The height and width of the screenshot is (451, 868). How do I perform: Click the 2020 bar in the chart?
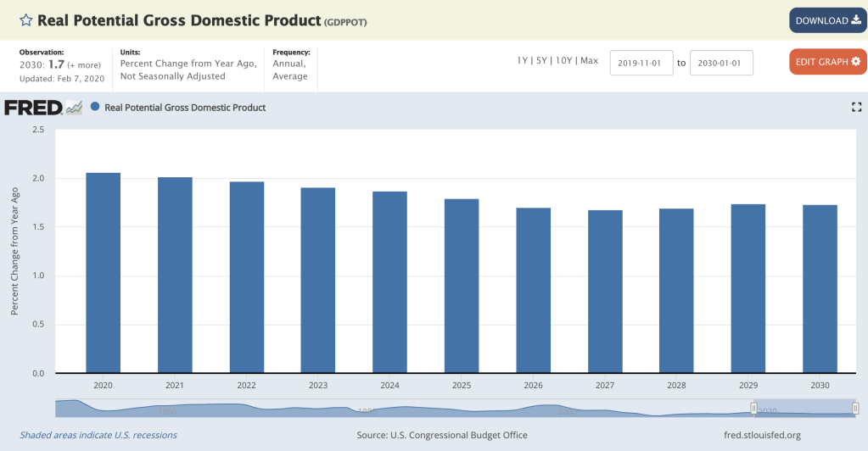(x=103, y=273)
